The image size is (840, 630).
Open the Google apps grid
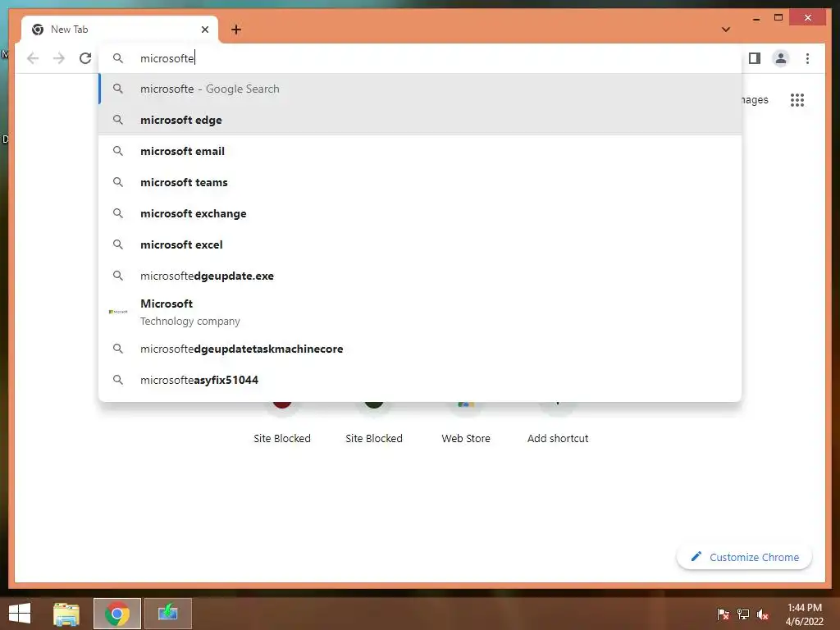coord(797,99)
